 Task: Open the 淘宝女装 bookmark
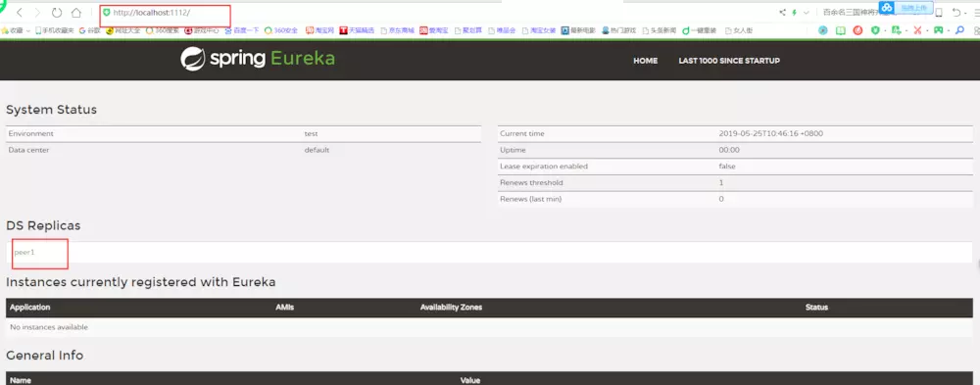click(539, 30)
